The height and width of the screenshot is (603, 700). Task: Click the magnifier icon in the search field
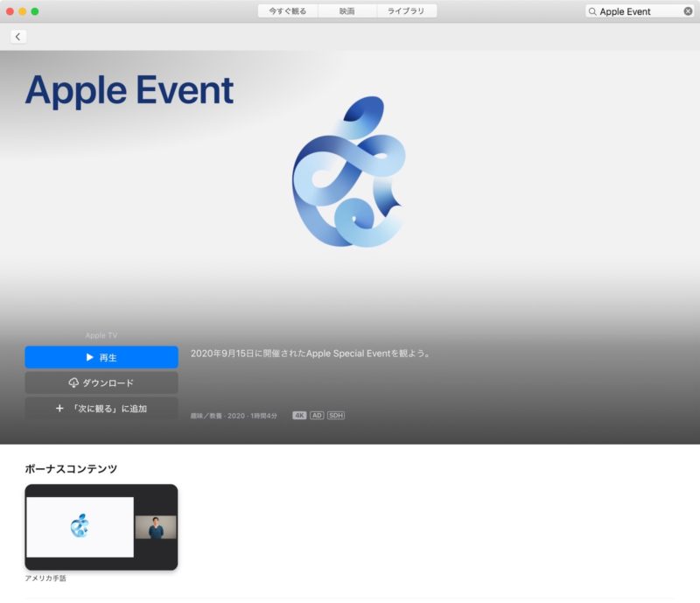[x=595, y=11]
